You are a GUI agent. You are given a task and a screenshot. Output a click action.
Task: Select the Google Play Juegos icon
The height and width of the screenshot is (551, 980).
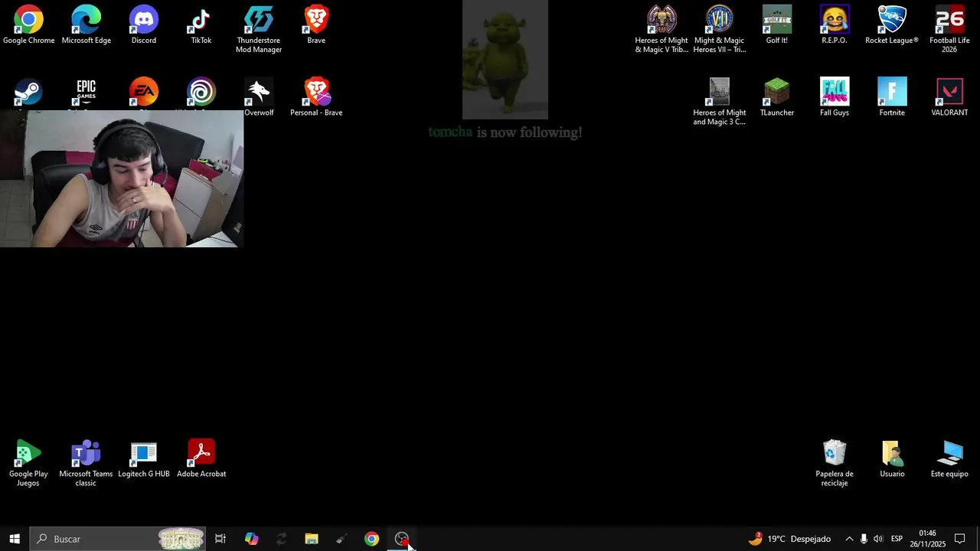pos(28,463)
